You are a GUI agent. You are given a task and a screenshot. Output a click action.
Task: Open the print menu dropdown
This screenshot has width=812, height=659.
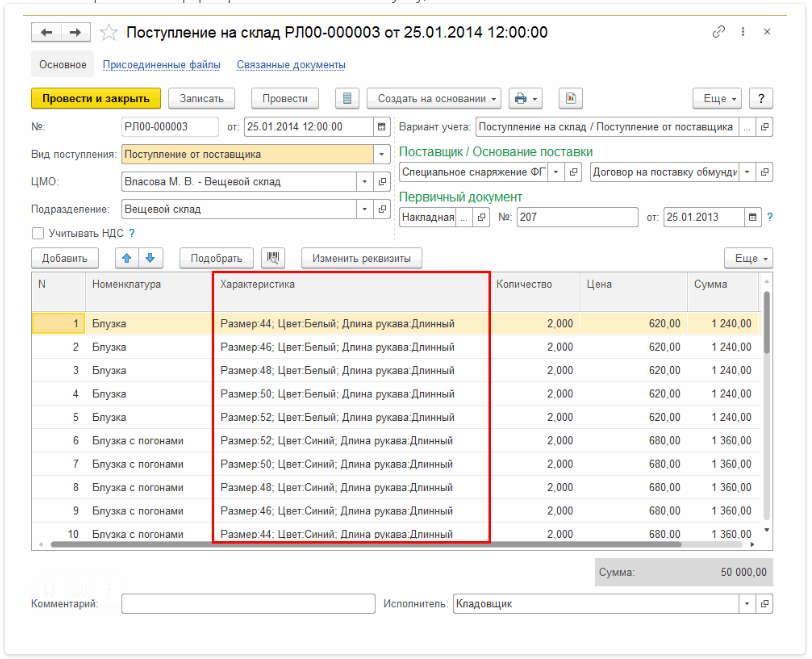525,98
